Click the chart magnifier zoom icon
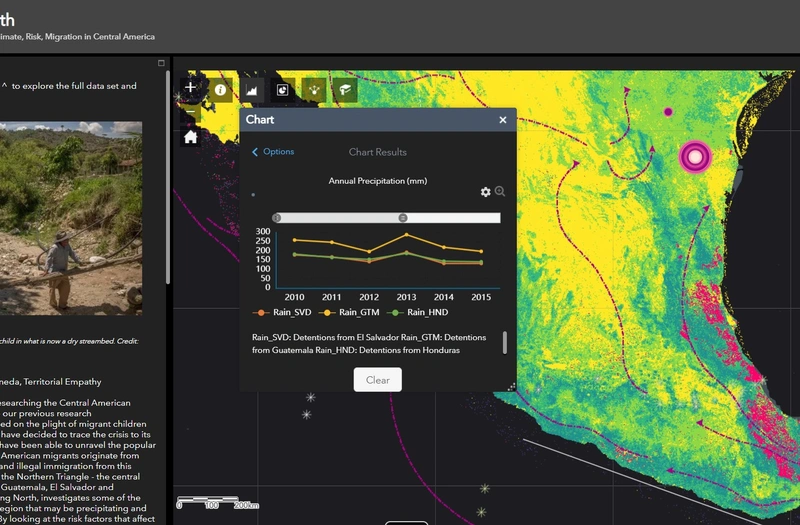 [x=500, y=191]
